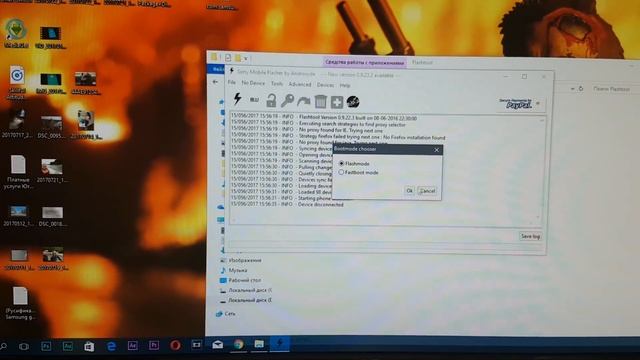Launch Photoshop from the taskbar
The height and width of the screenshot is (360, 640).
pyautogui.click(x=46, y=347)
